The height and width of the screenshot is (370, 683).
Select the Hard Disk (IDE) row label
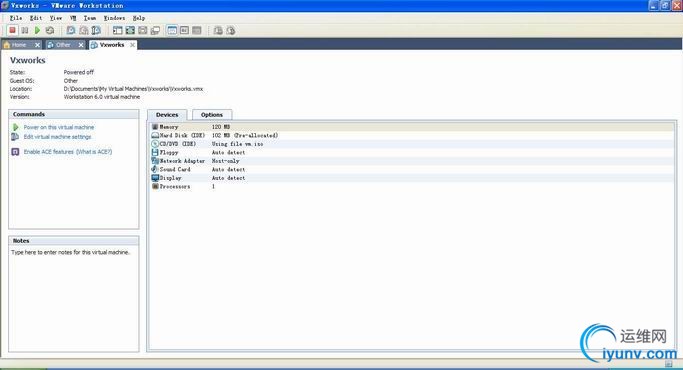click(x=182, y=135)
